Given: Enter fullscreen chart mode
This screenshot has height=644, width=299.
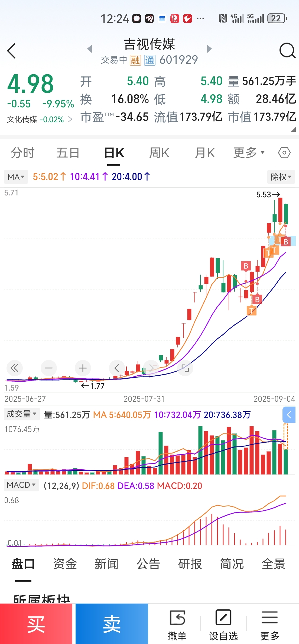Looking at the screenshot, I should [x=185, y=368].
